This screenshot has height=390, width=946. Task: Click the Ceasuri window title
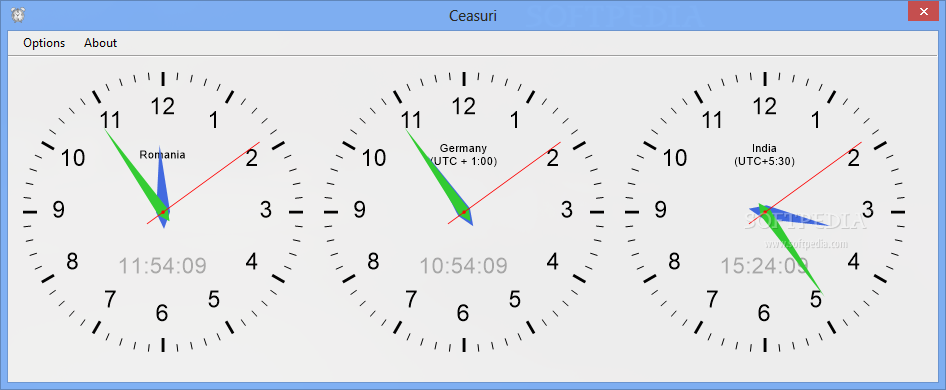pyautogui.click(x=472, y=16)
